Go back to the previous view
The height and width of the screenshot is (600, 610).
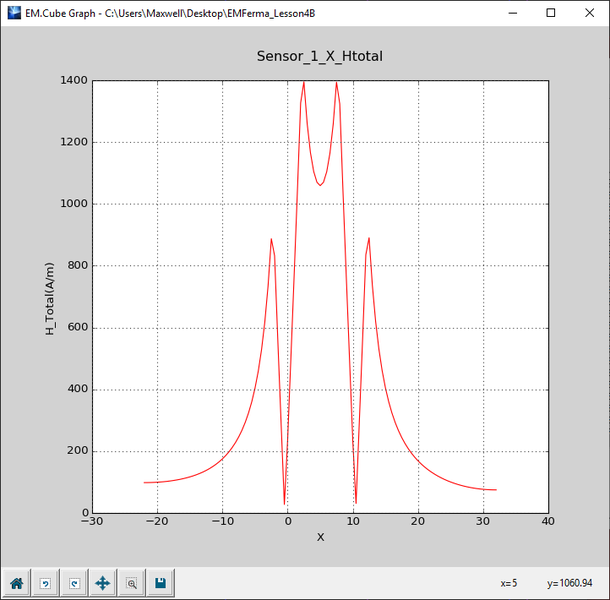[45, 582]
